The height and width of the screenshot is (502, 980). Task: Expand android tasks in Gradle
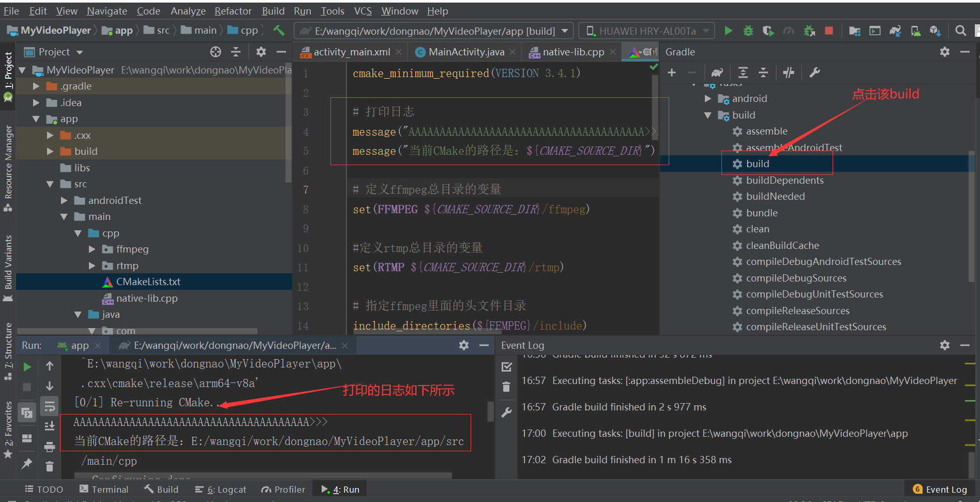(x=708, y=98)
